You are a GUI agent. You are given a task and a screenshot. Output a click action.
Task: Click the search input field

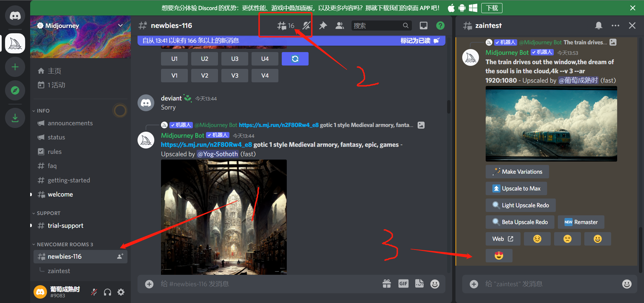coord(377,26)
